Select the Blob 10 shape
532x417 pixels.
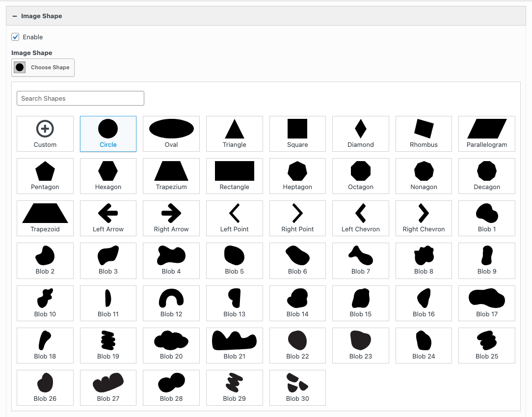point(45,303)
